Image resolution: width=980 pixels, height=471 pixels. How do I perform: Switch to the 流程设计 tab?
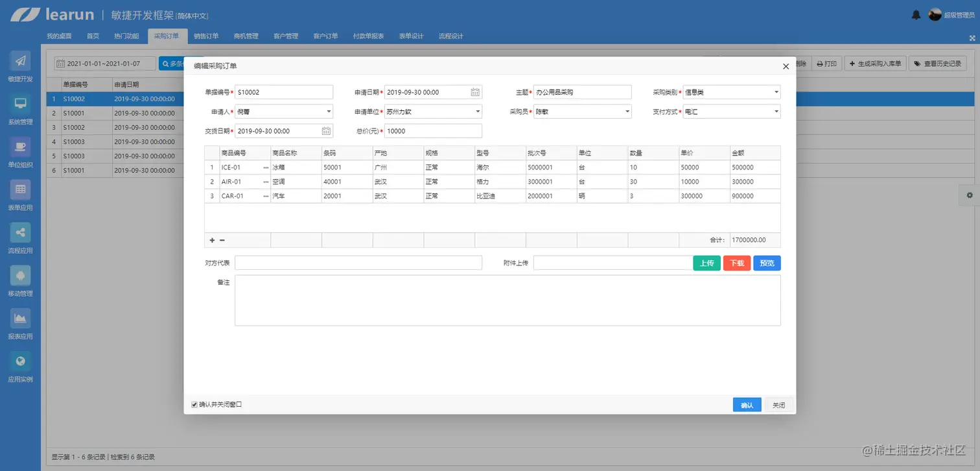pyautogui.click(x=451, y=36)
